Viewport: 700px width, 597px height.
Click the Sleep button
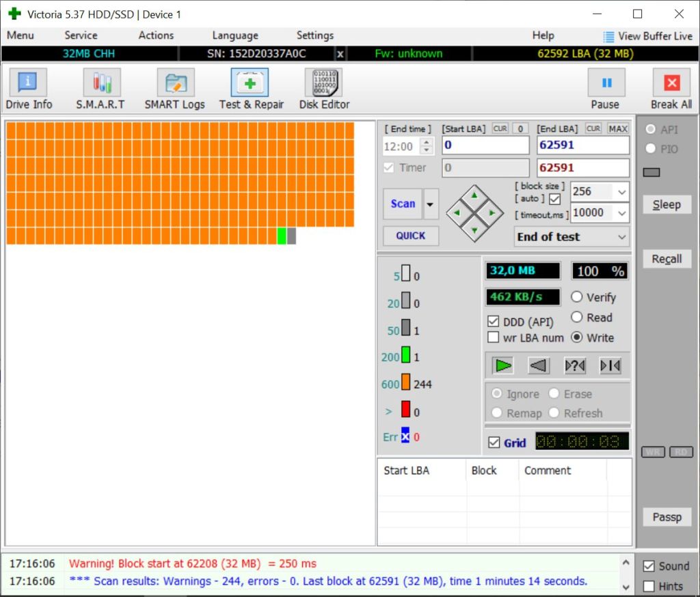click(x=667, y=205)
